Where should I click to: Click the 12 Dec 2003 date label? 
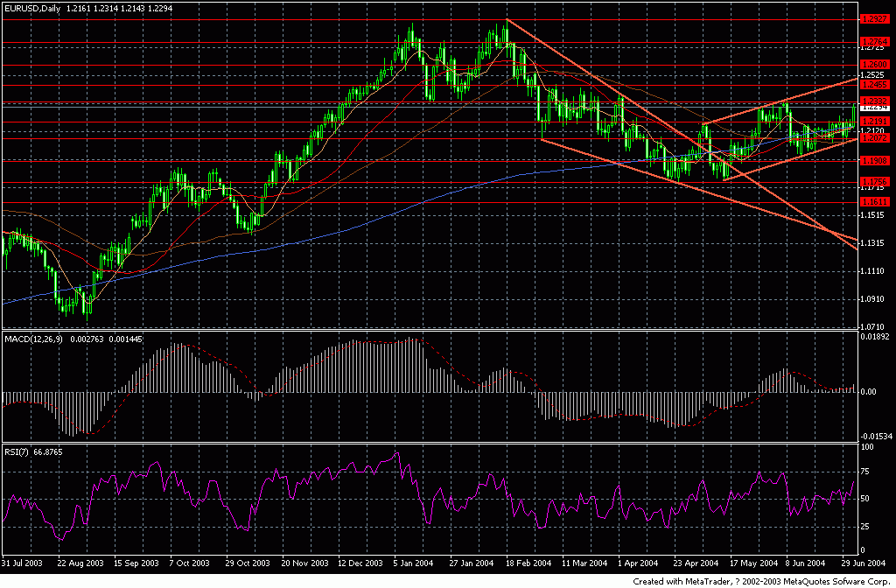point(360,563)
